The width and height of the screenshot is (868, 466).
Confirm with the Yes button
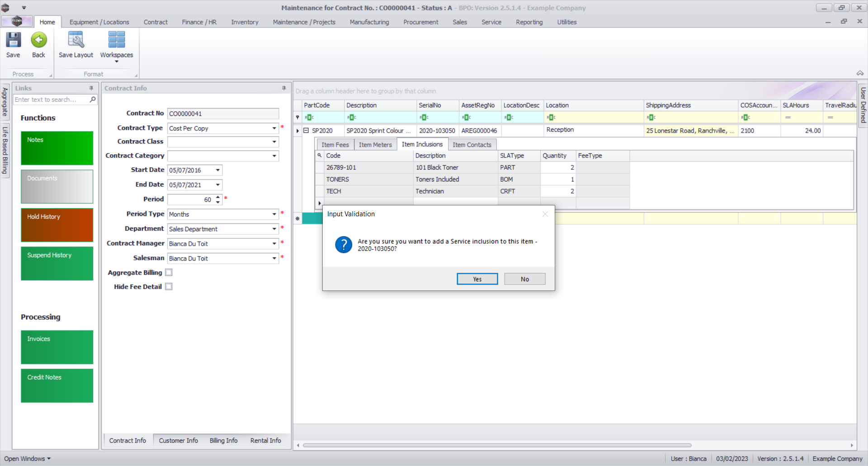click(x=477, y=279)
